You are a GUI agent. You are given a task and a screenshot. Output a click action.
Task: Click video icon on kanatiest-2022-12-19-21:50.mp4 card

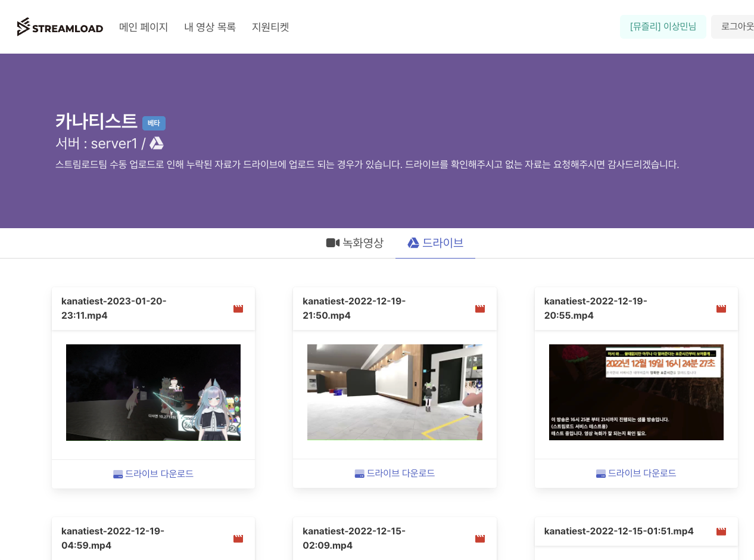pos(480,309)
